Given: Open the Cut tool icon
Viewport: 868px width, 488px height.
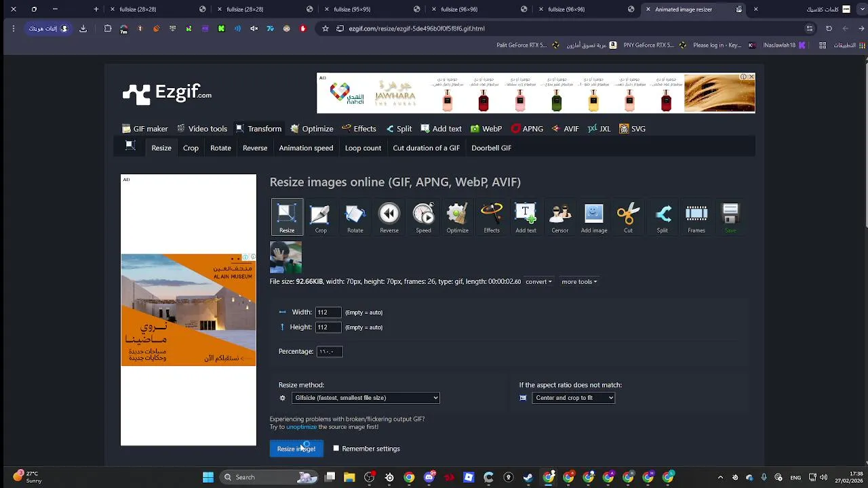Looking at the screenshot, I should click(628, 217).
